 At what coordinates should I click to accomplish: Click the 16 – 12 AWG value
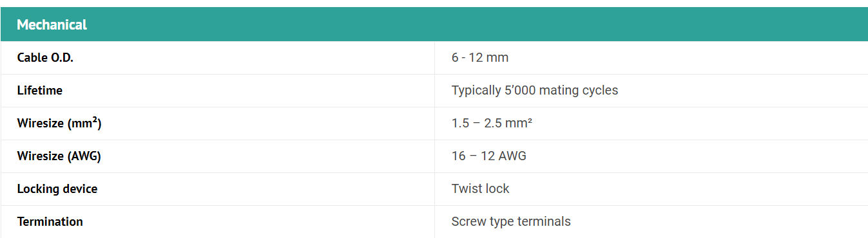tap(489, 156)
